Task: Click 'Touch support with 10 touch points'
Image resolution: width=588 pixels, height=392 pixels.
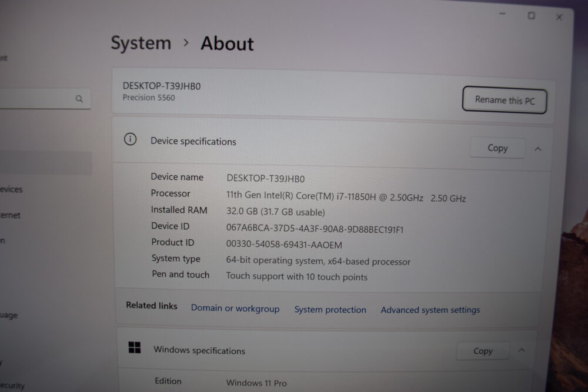Action: point(296,277)
